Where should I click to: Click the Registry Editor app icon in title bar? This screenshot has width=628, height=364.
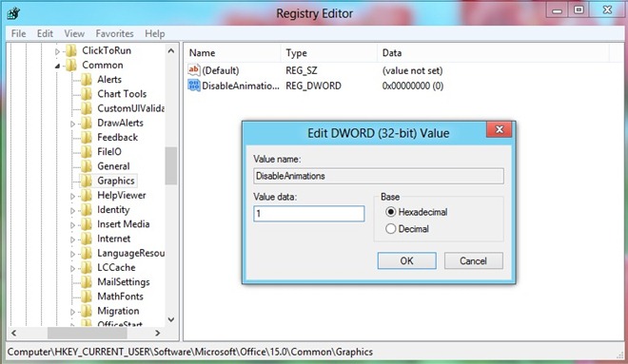pyautogui.click(x=13, y=13)
